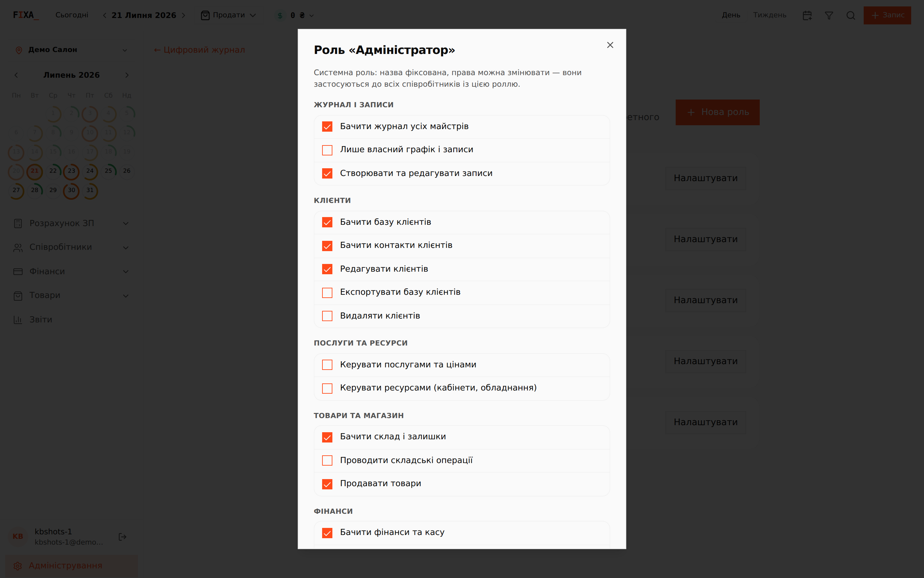Click the + Нова роль button
The width and height of the screenshot is (924, 578).
(717, 112)
